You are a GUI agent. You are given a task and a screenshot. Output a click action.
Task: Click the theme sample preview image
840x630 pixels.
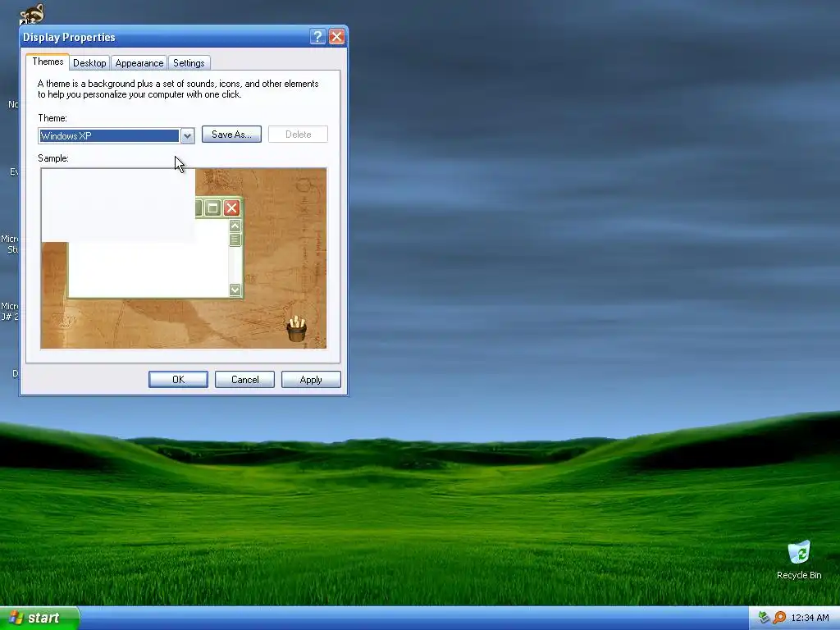[184, 258]
